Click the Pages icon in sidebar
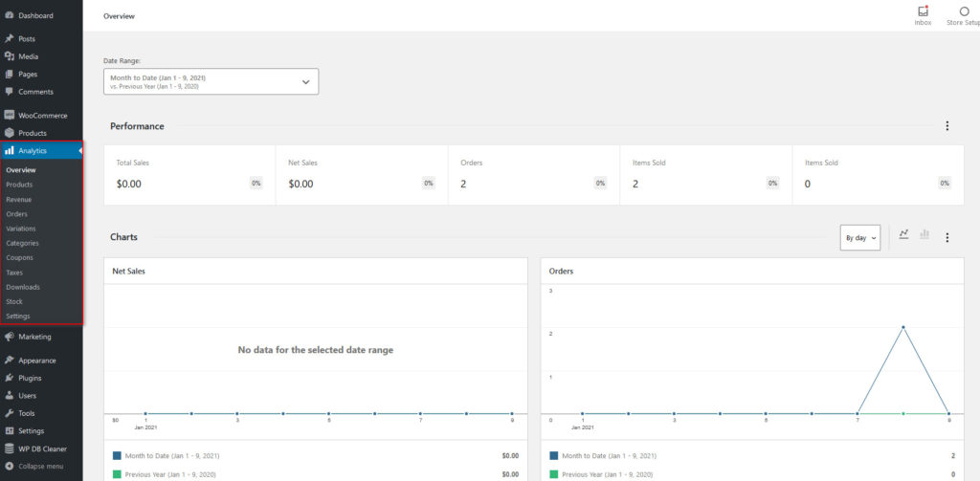980x481 pixels. (10, 74)
